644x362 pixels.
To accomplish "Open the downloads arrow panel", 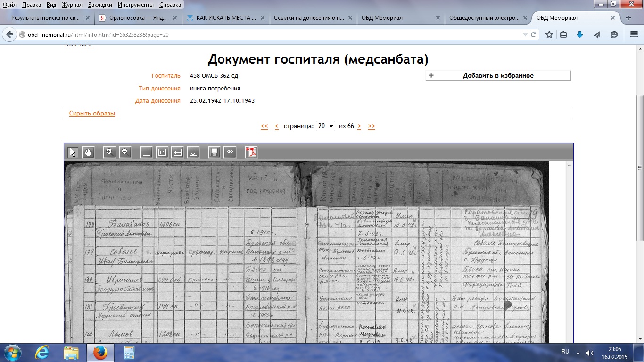I will pos(580,34).
